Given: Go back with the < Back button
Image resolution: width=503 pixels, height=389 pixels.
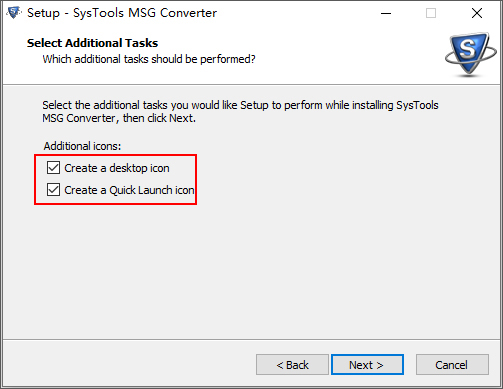Looking at the screenshot, I should [x=292, y=365].
